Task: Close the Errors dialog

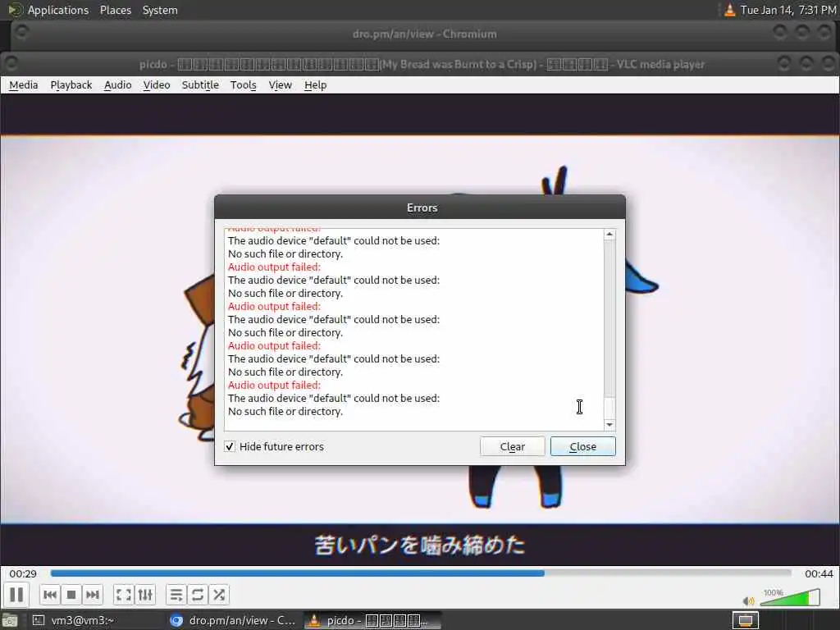Action: pos(583,447)
